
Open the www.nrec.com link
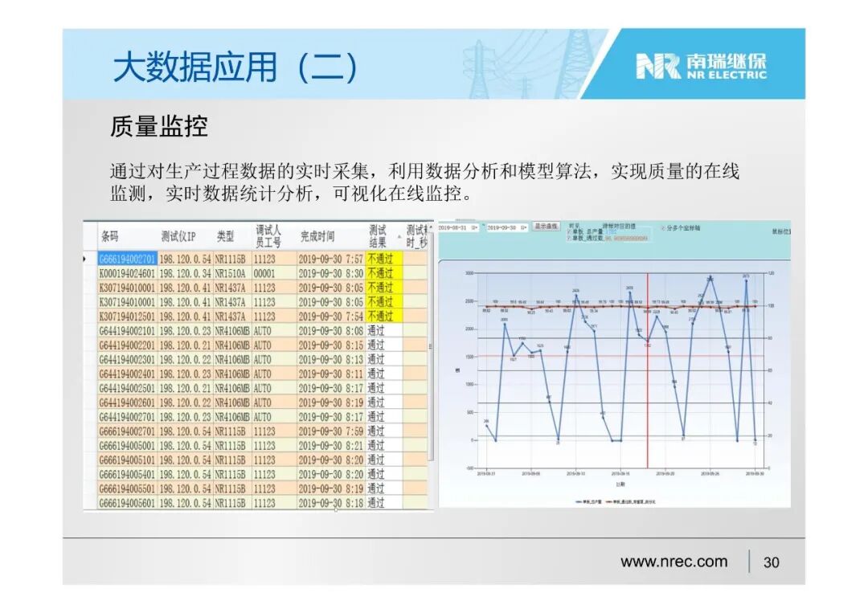[674, 562]
